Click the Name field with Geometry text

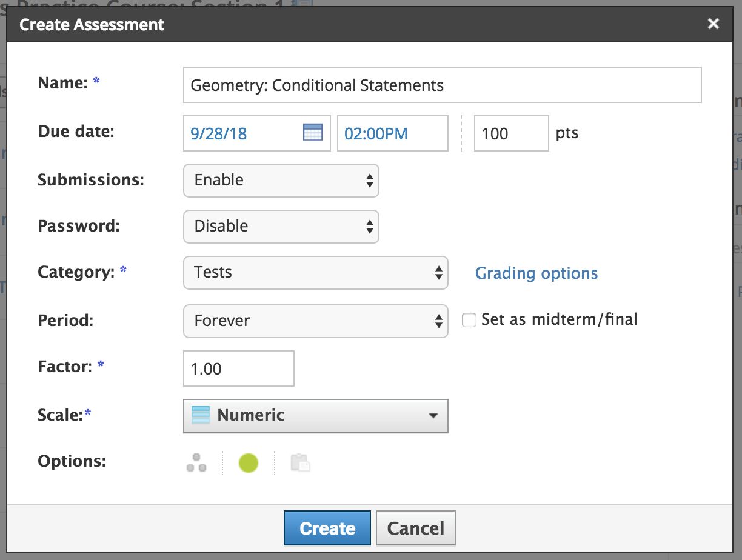pos(442,85)
